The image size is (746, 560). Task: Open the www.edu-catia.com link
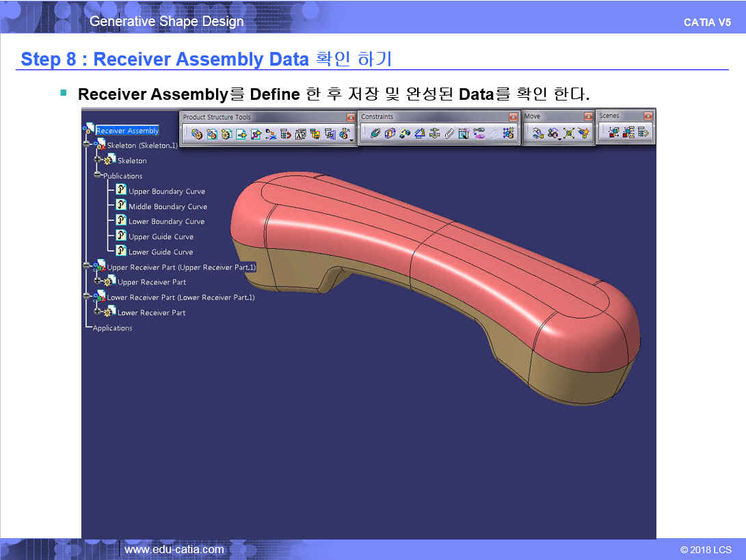pyautogui.click(x=174, y=549)
